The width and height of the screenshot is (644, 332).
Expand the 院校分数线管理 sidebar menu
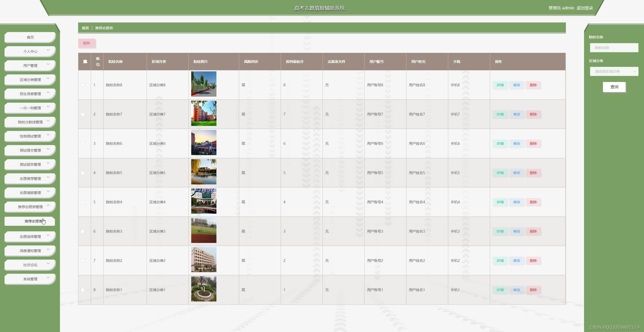click(30, 122)
